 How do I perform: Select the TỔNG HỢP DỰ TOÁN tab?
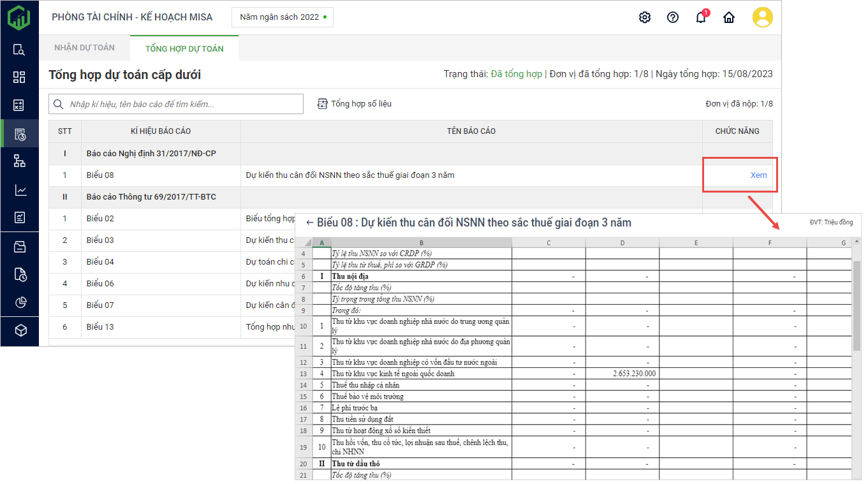pos(184,48)
